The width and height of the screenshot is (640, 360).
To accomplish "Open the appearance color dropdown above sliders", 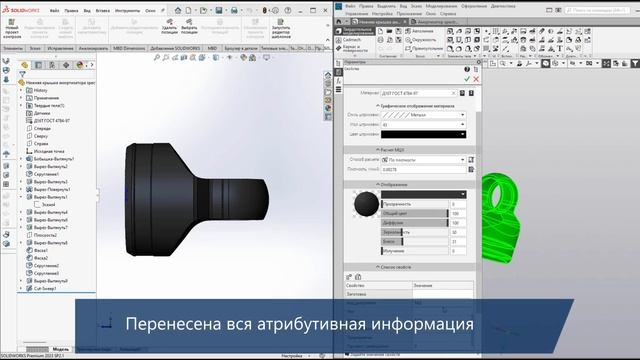I will tap(462, 195).
